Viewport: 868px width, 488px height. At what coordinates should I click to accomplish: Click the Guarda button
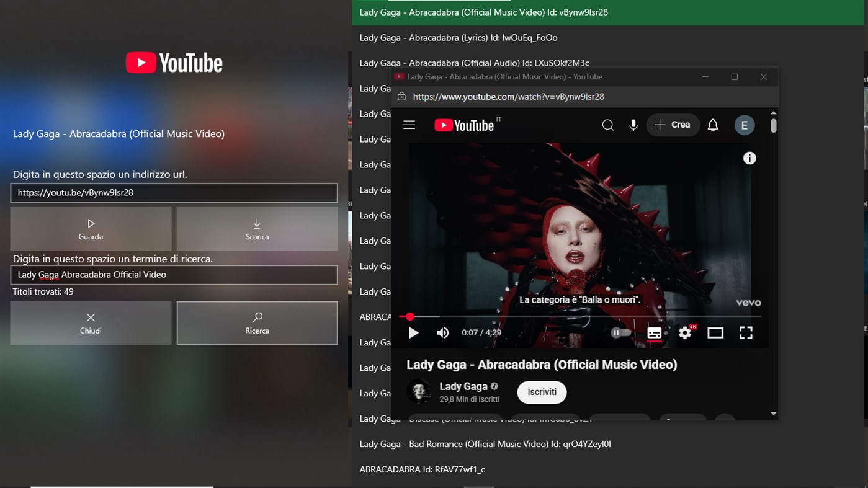91,229
